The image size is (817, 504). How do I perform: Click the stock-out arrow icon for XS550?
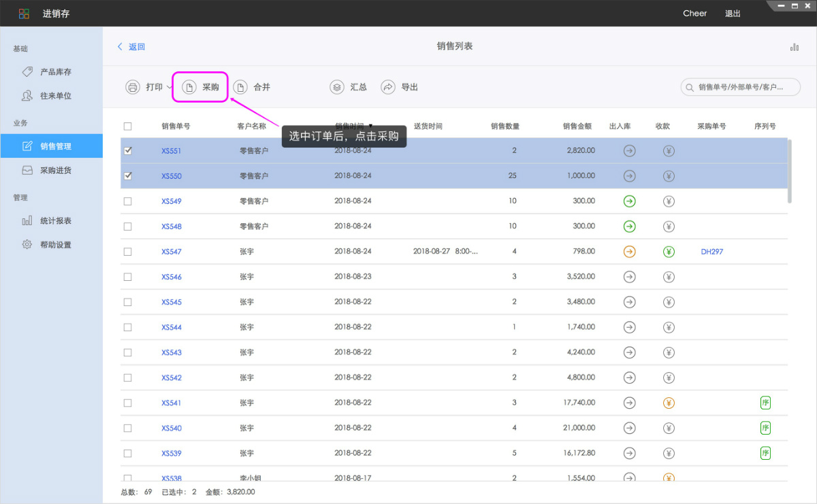pos(630,175)
